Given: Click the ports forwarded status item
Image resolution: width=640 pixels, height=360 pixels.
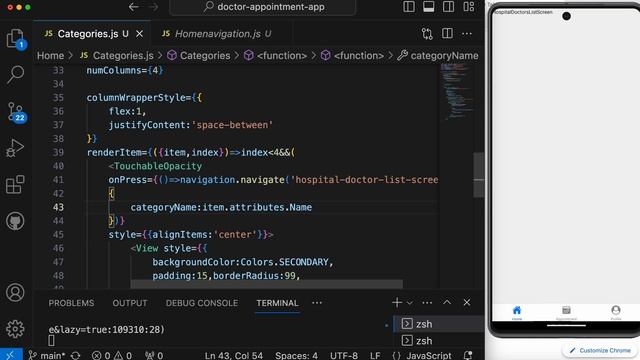Looking at the screenshot, I should [x=154, y=355].
